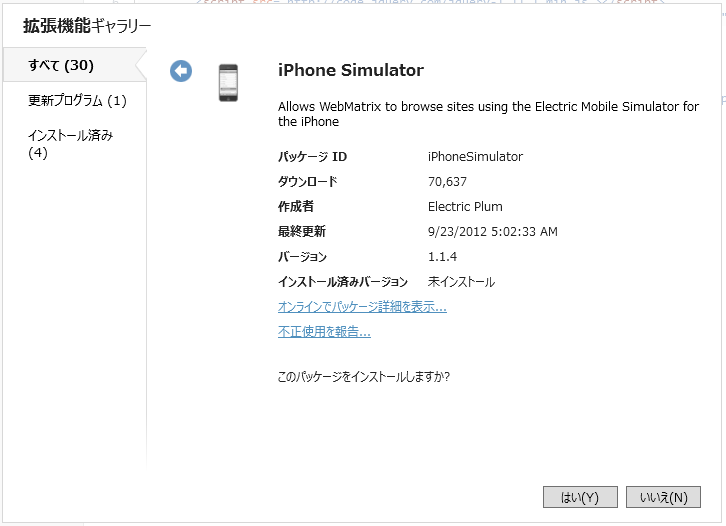Click the date 9/23/2012 5:02:33 AM
The image size is (726, 526).
(x=493, y=232)
